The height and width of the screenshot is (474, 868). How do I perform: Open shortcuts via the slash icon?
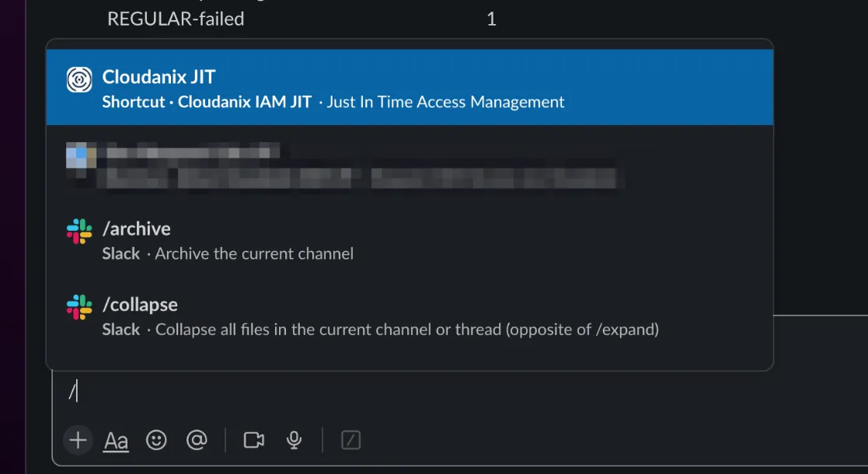click(350, 440)
